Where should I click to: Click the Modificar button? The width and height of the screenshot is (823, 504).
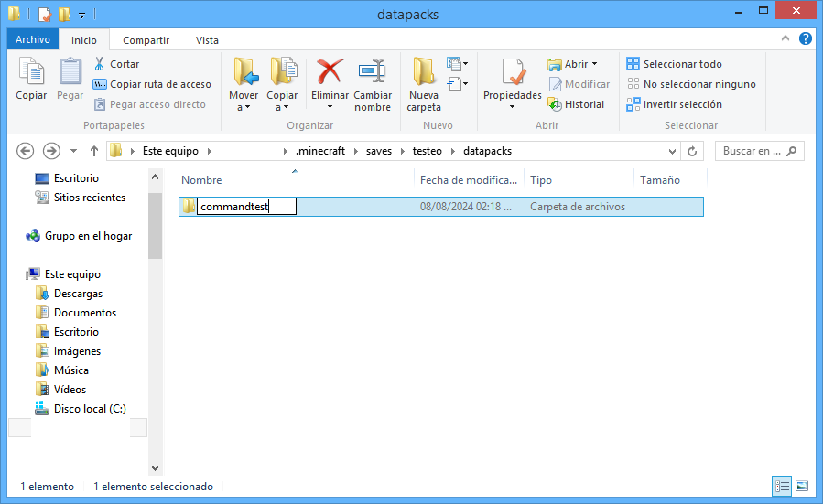point(579,84)
